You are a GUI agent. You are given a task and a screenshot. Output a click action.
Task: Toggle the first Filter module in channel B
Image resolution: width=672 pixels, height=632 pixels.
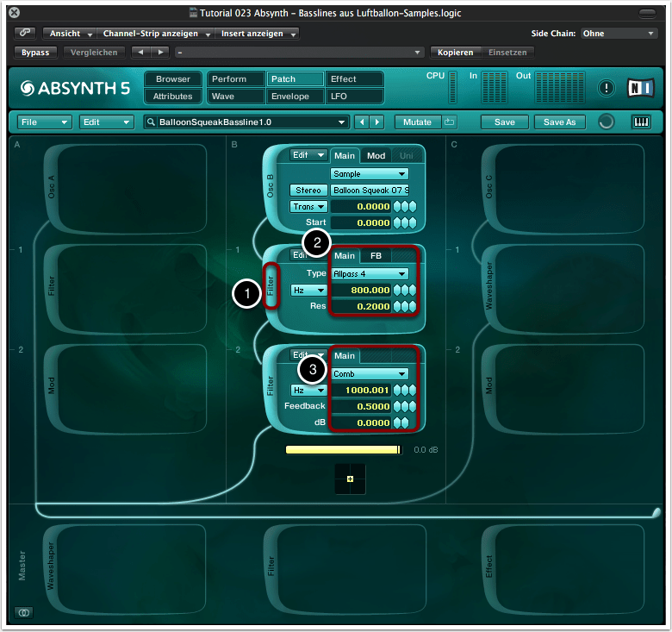(271, 285)
